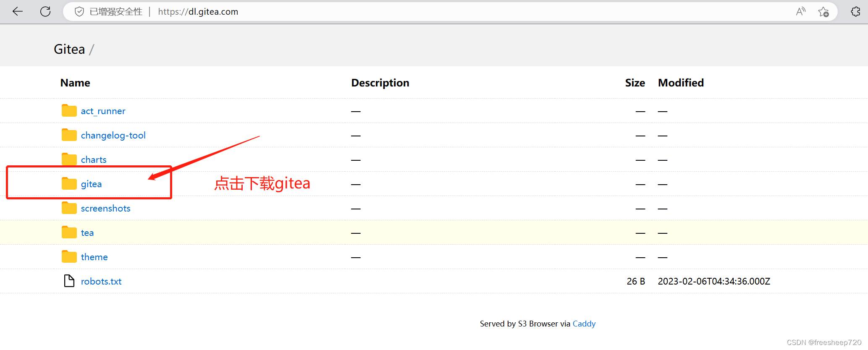The height and width of the screenshot is (350, 868).
Task: Reload the page with refresh icon
Action: (45, 11)
